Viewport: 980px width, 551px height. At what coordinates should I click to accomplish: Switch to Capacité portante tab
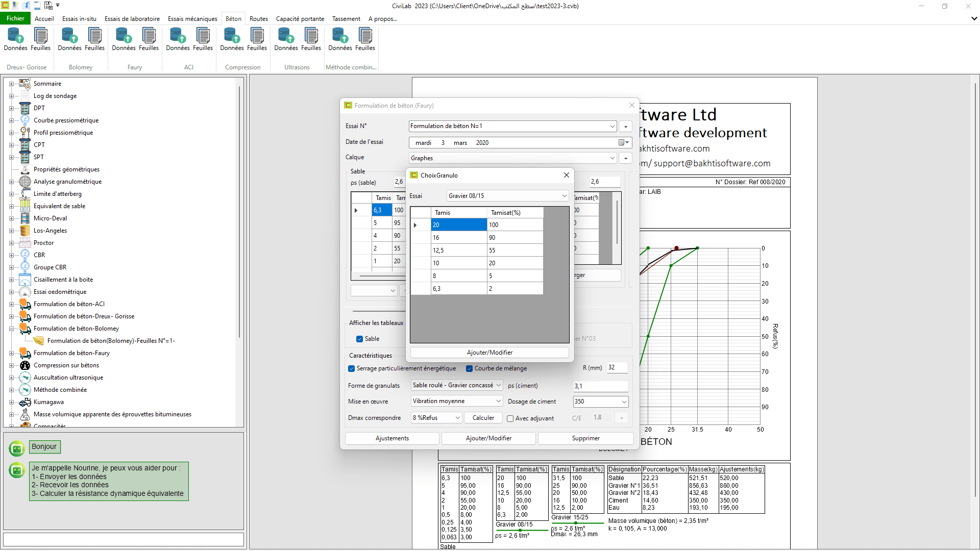click(300, 19)
